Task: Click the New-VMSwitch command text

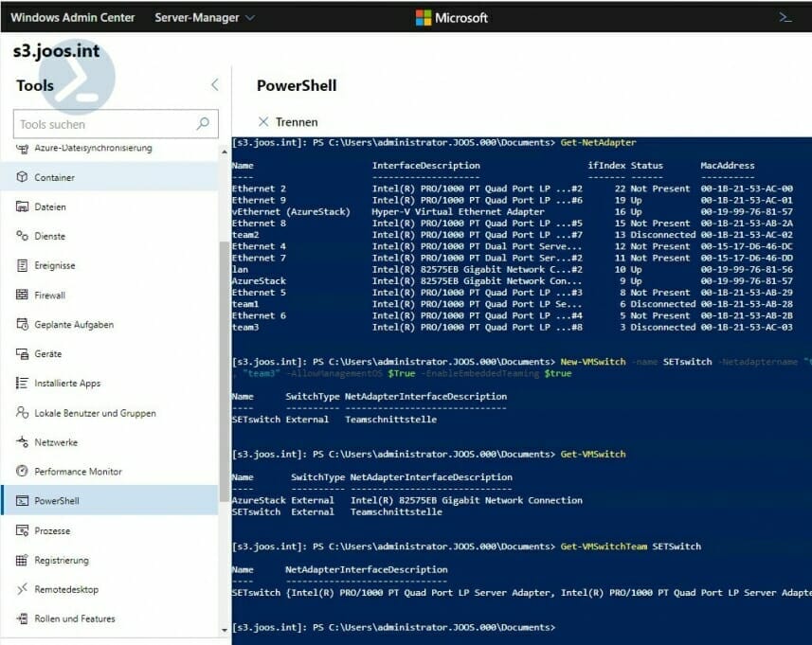Action: click(x=593, y=361)
